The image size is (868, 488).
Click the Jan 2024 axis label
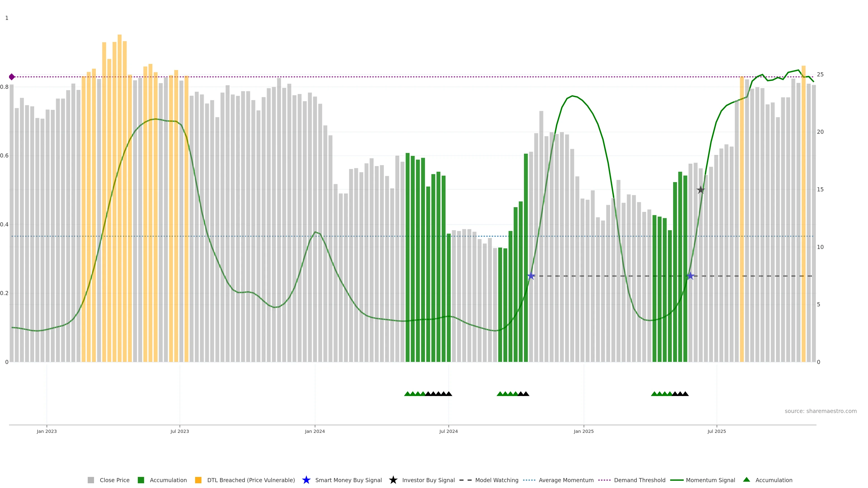(315, 431)
